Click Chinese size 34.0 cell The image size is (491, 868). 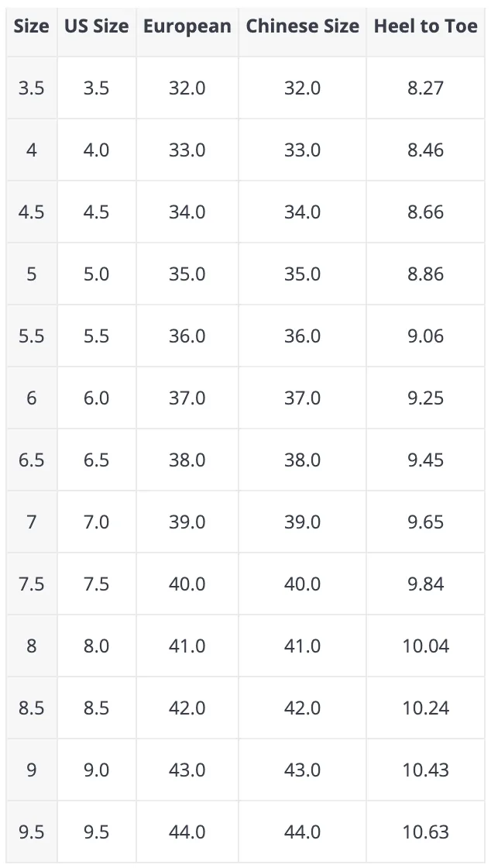click(x=302, y=212)
